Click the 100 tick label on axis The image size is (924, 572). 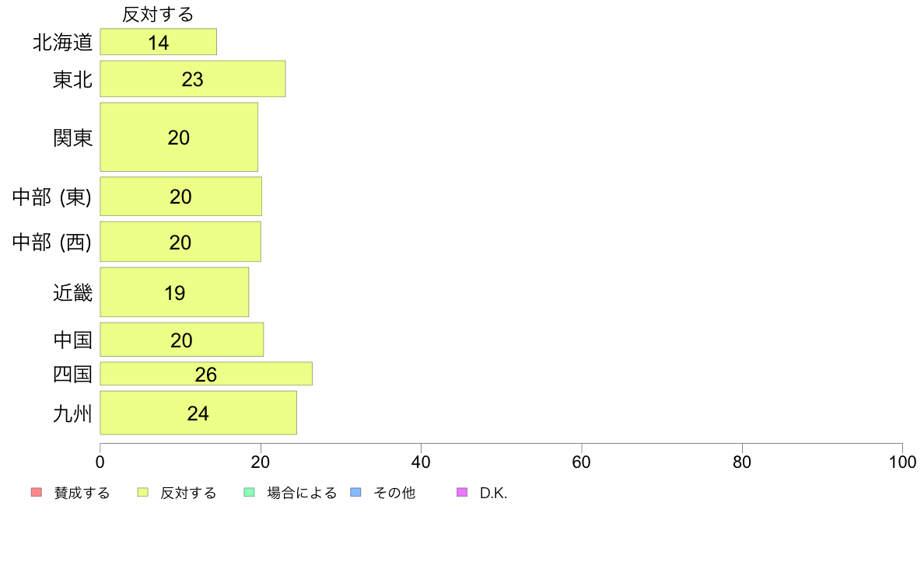point(902,462)
